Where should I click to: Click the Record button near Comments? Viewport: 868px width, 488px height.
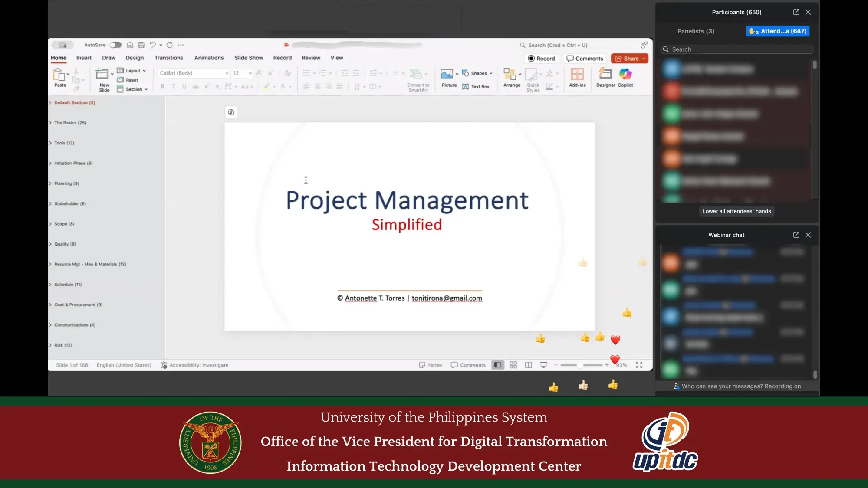coord(541,59)
